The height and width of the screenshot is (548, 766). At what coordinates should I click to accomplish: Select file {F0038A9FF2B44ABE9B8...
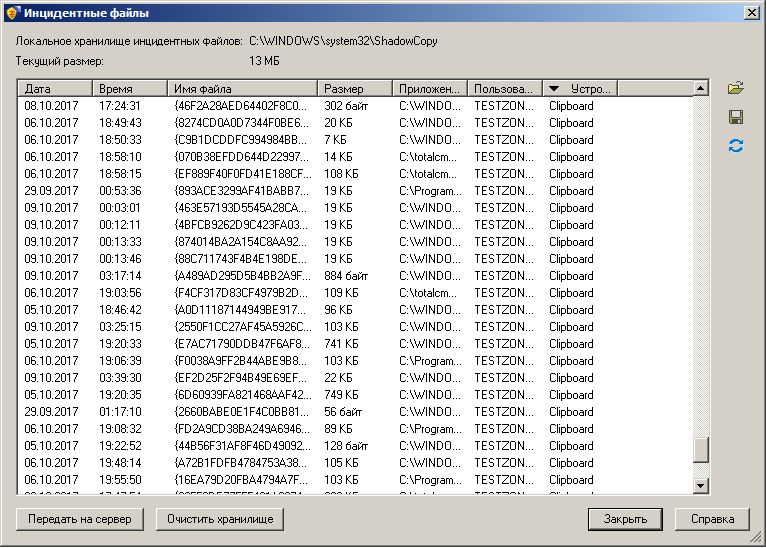tap(241, 361)
